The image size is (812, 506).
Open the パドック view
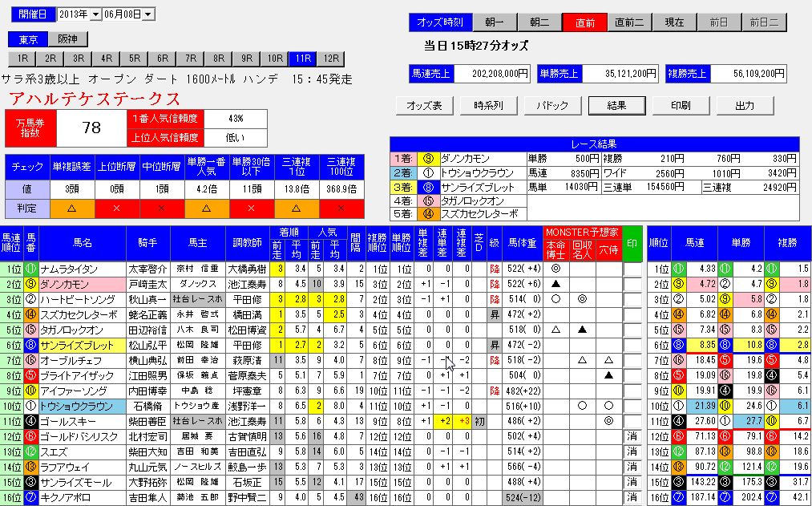tap(552, 106)
